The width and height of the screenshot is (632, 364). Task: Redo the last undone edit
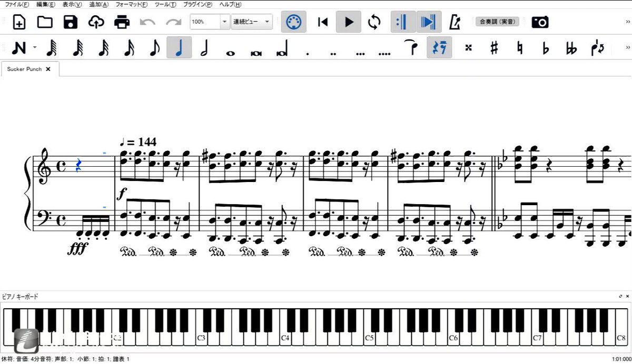click(x=173, y=22)
